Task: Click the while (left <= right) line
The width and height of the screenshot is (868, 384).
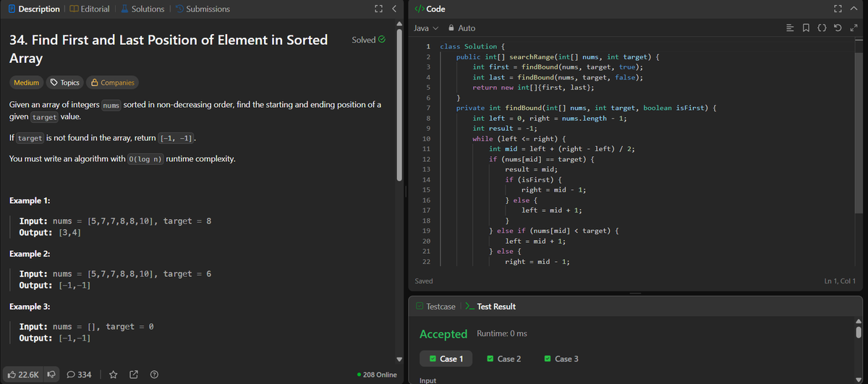Action: 519,138
